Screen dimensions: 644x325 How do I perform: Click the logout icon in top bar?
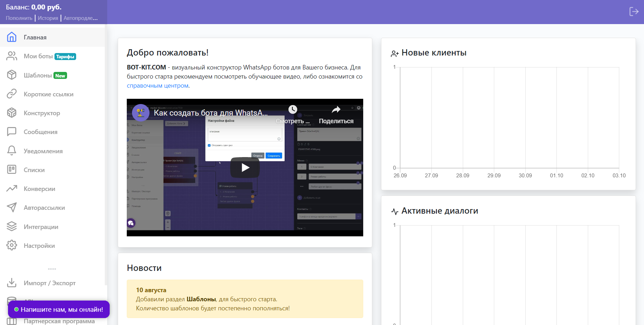(x=634, y=12)
